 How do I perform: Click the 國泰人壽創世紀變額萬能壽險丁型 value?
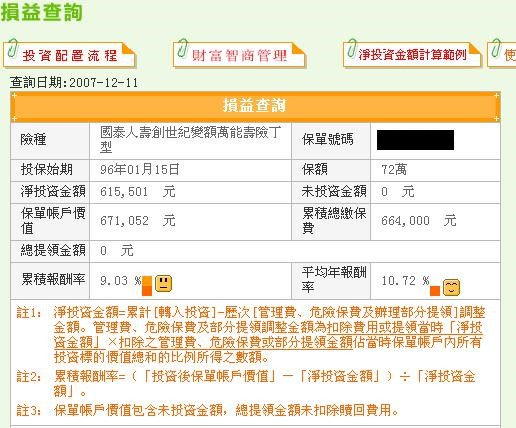(191, 140)
